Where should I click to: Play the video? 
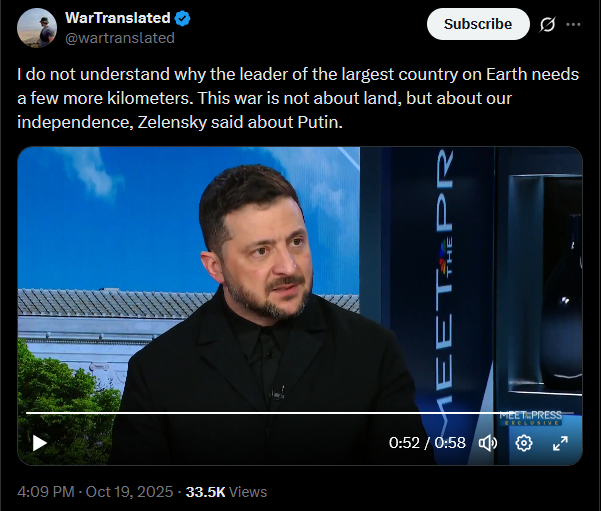[39, 443]
